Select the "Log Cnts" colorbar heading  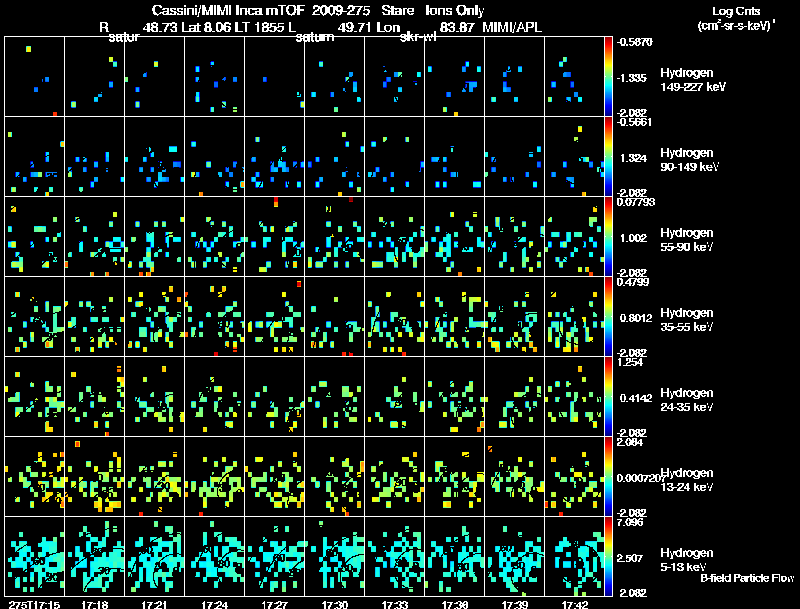click(x=736, y=11)
